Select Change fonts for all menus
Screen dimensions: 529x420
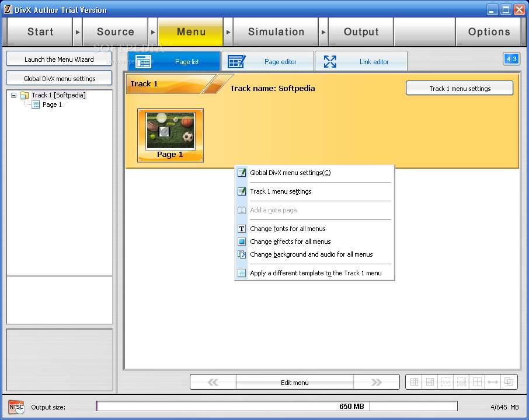pyautogui.click(x=315, y=229)
